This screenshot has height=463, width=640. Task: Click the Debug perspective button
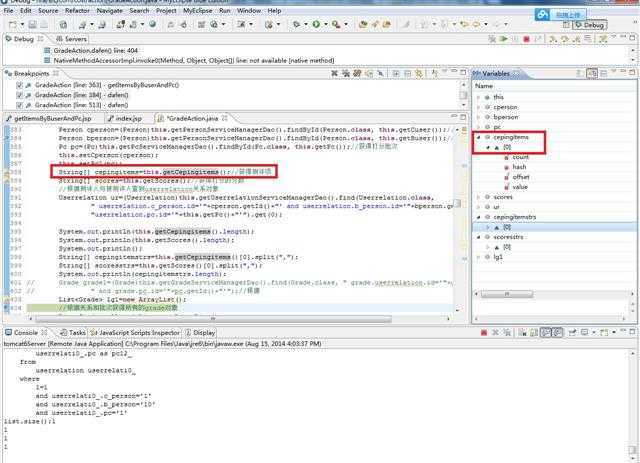coord(590,25)
